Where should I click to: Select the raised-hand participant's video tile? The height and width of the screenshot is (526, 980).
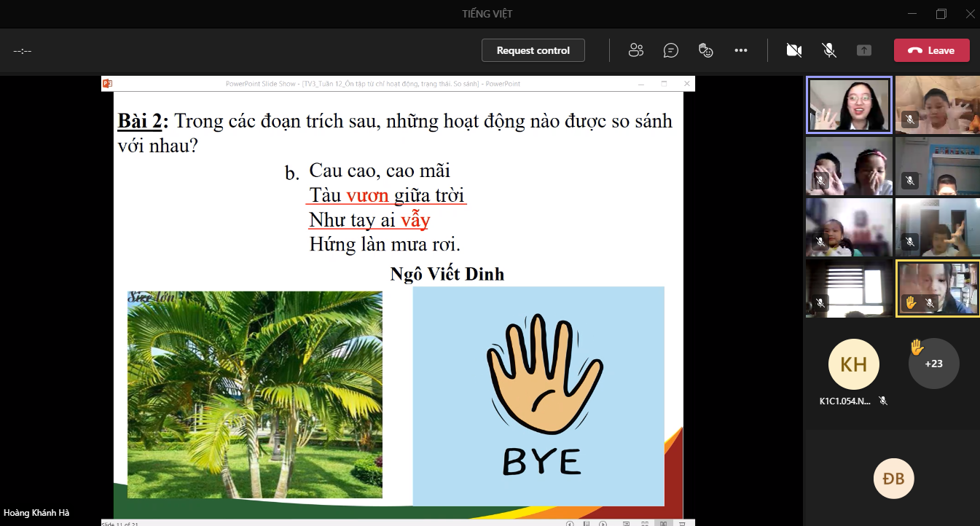click(x=937, y=288)
